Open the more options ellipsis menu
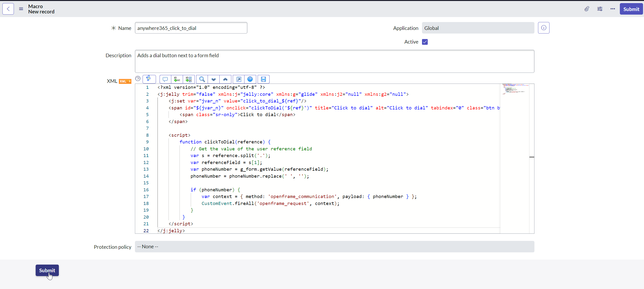644x289 pixels. (612, 9)
